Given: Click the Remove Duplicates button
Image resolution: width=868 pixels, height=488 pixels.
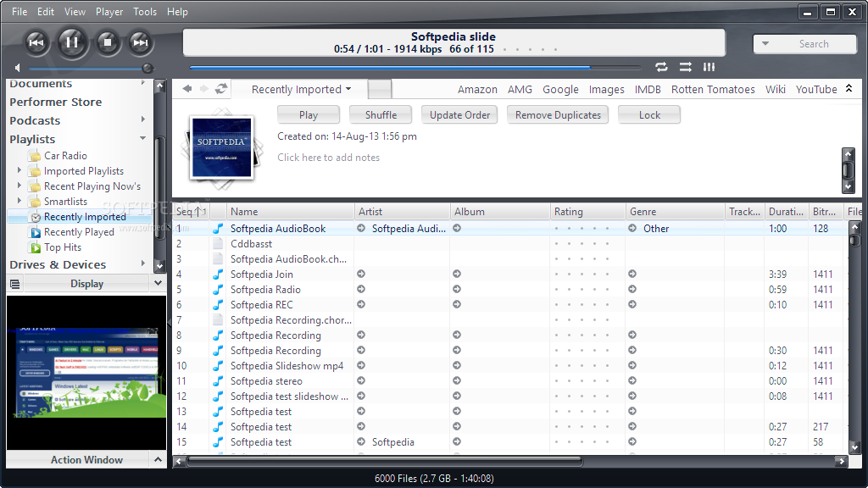Looking at the screenshot, I should (558, 115).
